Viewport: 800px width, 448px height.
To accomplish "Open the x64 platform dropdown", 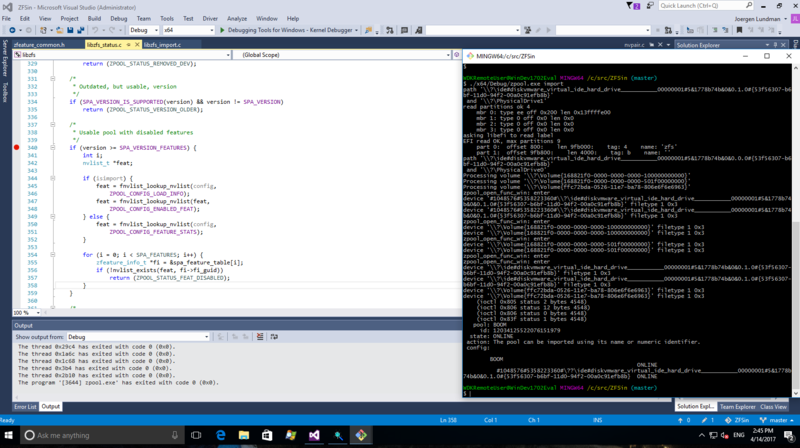I will tap(188, 30).
